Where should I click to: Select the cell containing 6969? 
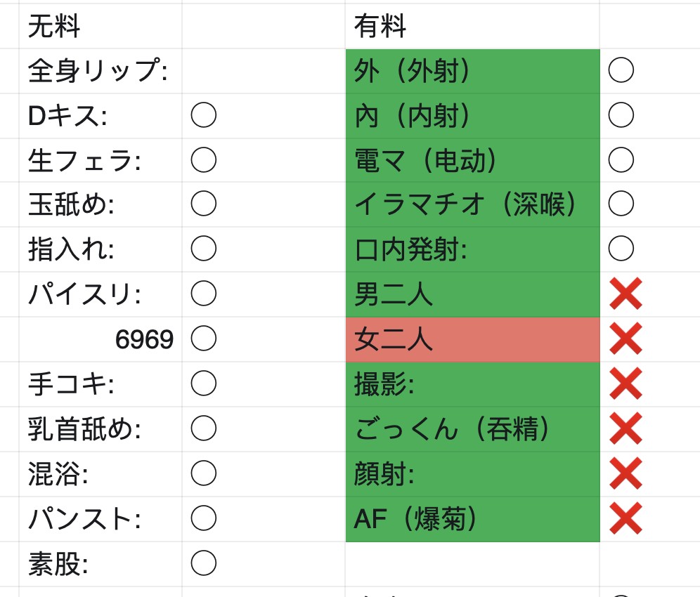pyautogui.click(x=101, y=339)
